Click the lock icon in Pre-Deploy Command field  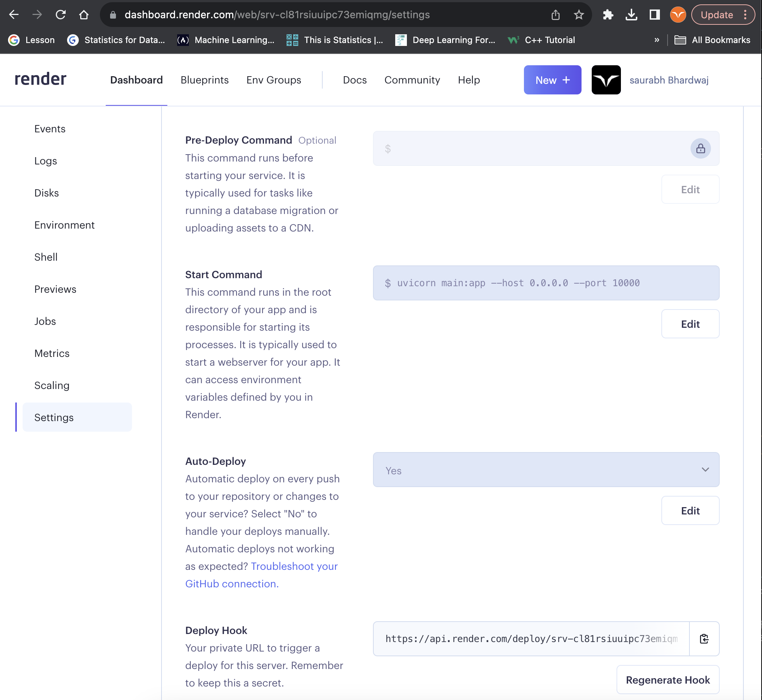point(700,148)
